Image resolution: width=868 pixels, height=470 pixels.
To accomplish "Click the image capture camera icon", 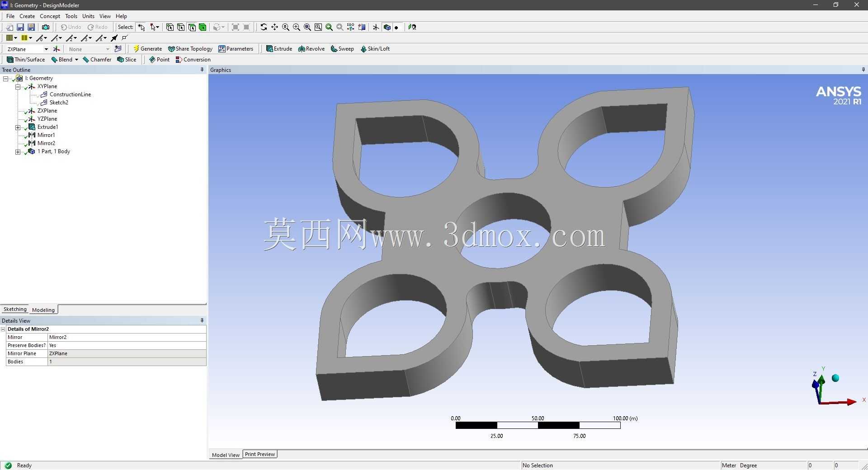I will point(46,27).
